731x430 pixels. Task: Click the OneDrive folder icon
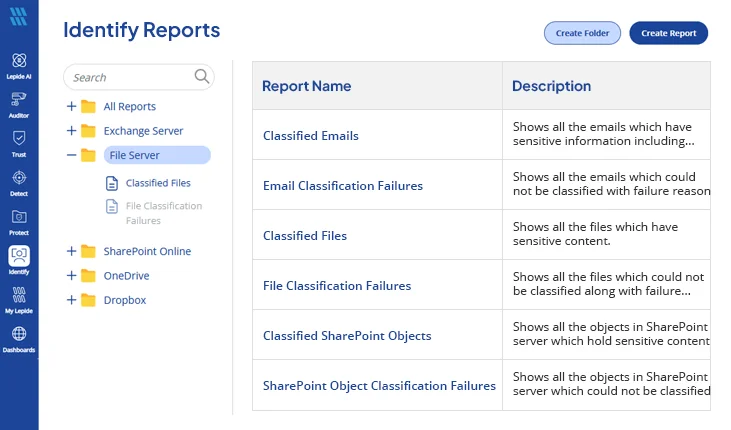[88, 276]
